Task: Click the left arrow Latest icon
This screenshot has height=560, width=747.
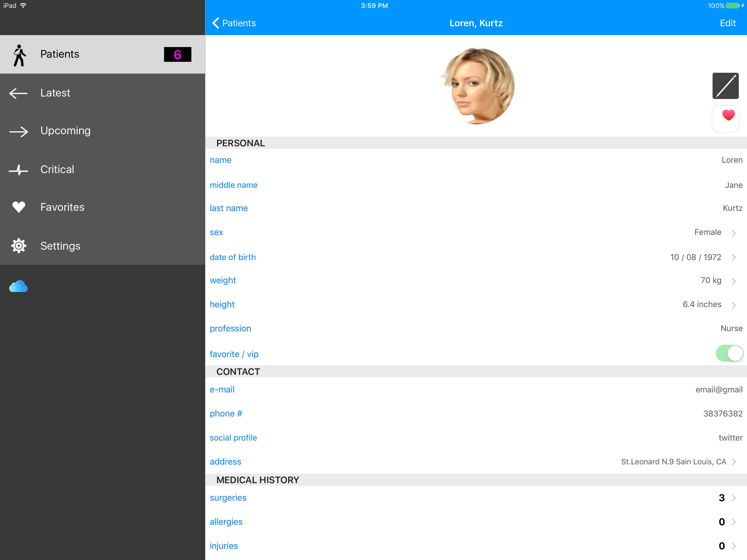Action: point(18,93)
